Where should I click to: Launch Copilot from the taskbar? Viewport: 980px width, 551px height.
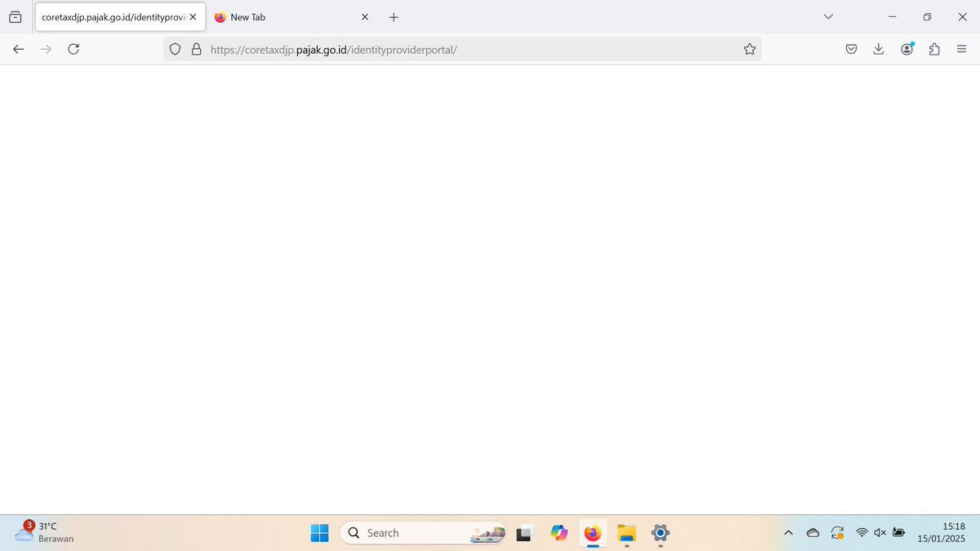[559, 533]
